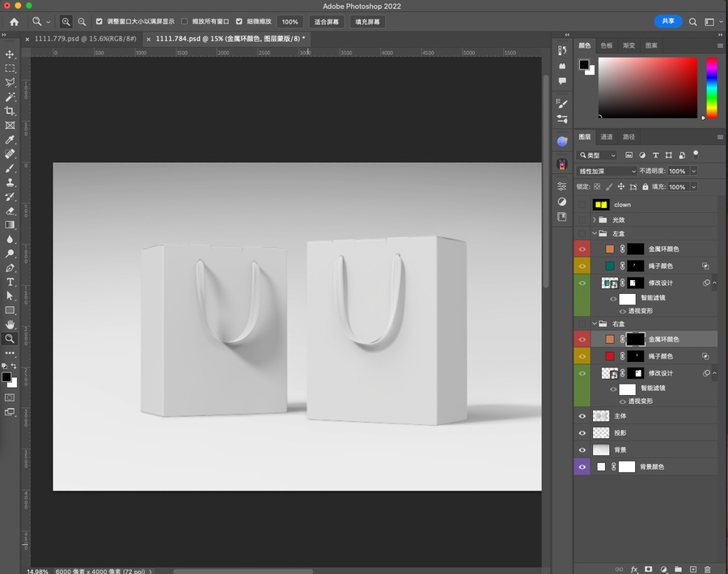
Task: Switch to the 1111.779.psd document tab
Action: click(x=86, y=39)
